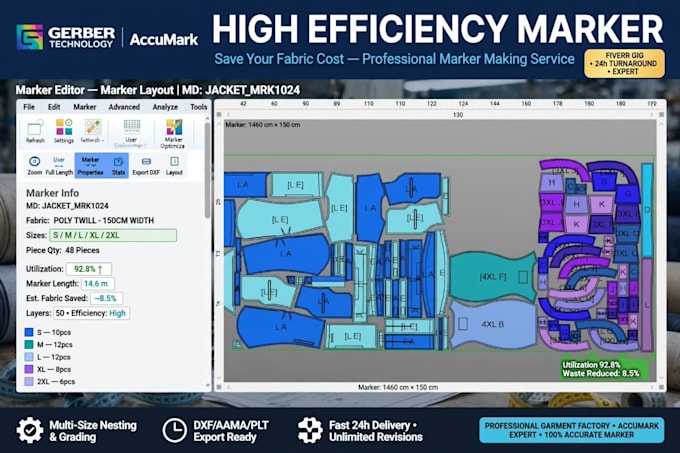680x453 pixels.
Task: Activate the Zoom tool
Action: click(34, 165)
